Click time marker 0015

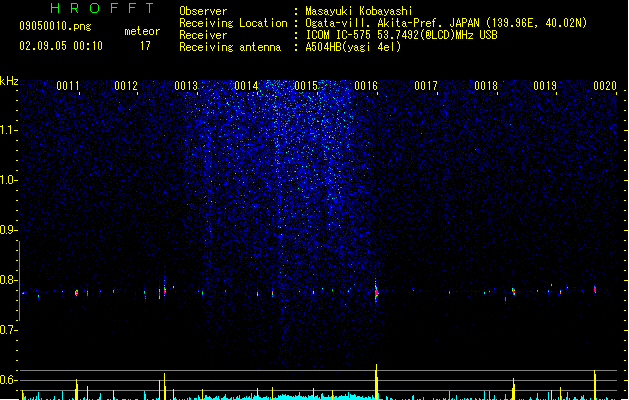(x=306, y=86)
